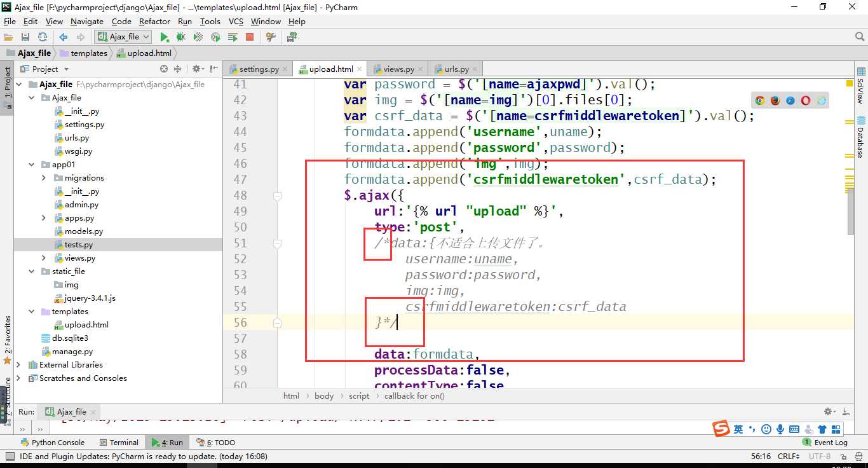Click the Save All toolbar icon
Screen dimensions: 868x468
(25, 37)
